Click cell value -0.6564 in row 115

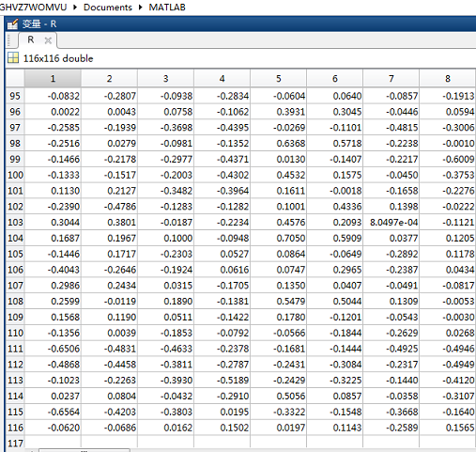click(x=53, y=412)
